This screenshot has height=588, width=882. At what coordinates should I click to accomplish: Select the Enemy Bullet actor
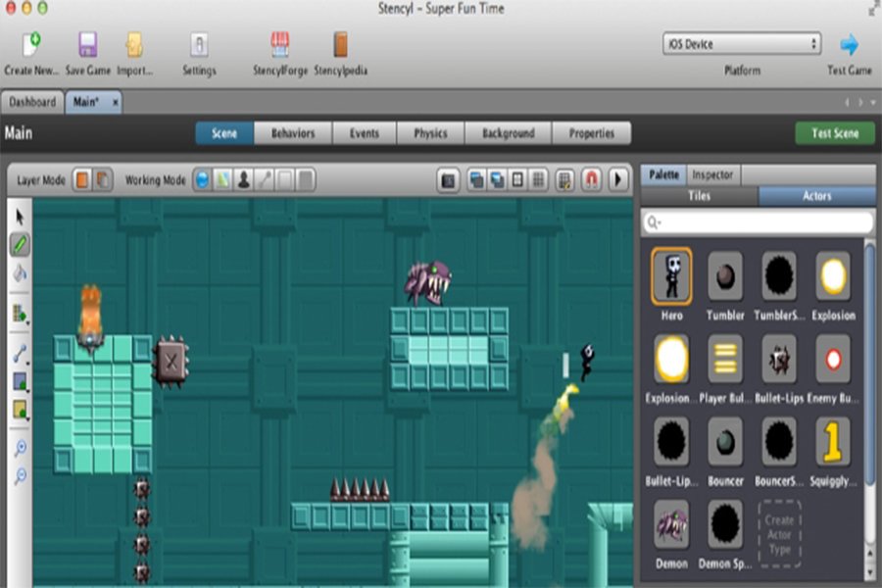point(833,359)
